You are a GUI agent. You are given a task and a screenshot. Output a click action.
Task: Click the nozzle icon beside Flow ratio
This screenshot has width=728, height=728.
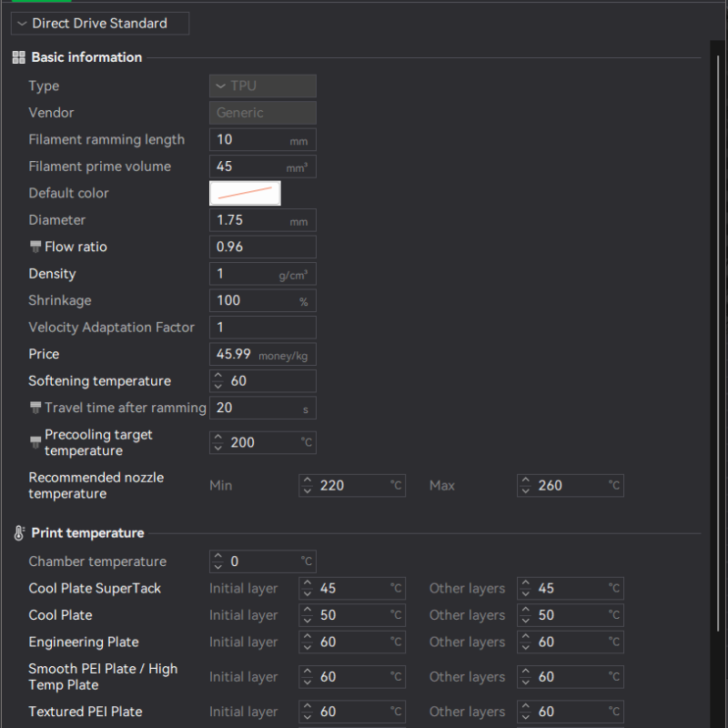[x=35, y=247]
